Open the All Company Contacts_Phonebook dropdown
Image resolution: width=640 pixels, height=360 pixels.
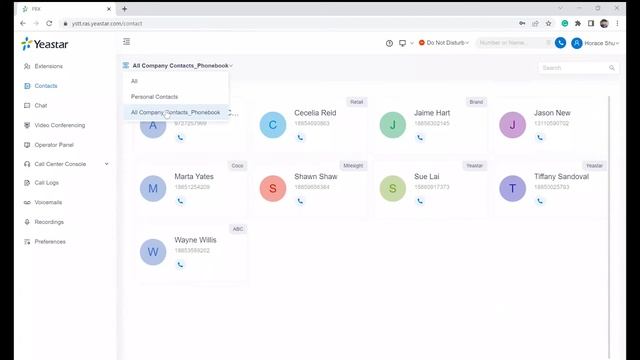178,65
